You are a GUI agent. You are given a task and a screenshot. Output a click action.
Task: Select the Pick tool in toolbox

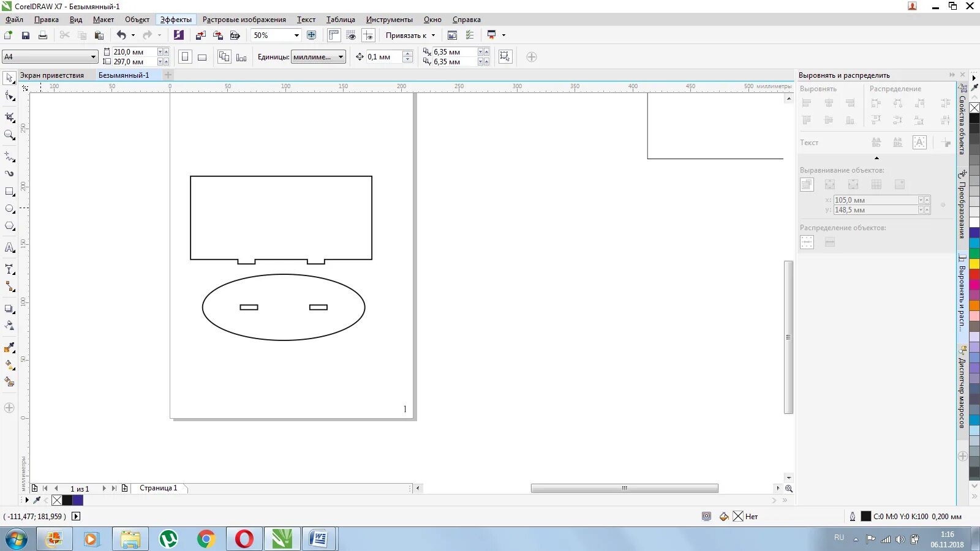click(9, 78)
